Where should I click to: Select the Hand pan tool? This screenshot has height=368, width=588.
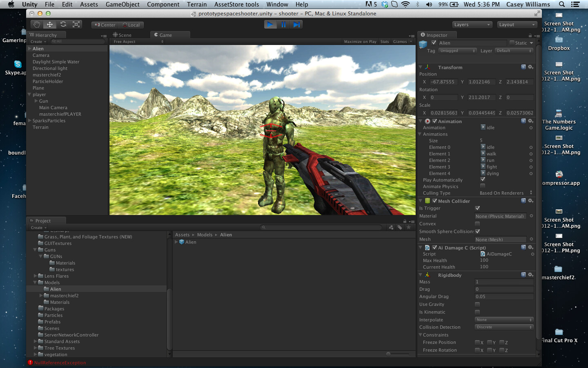[x=36, y=25]
